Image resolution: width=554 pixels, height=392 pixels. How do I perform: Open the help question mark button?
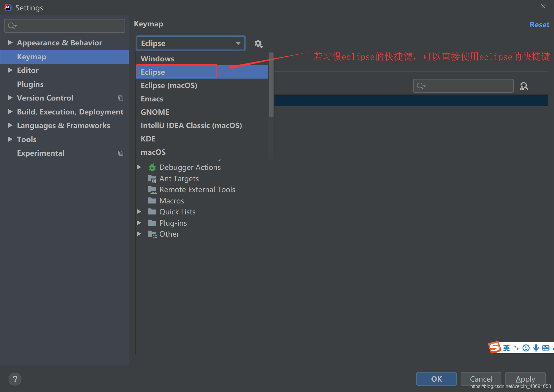pos(15,379)
